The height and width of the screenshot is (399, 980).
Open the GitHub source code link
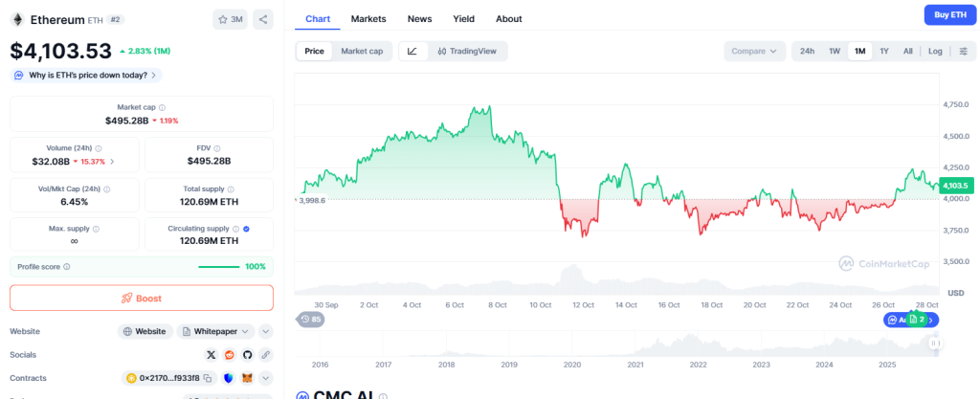coord(247,354)
